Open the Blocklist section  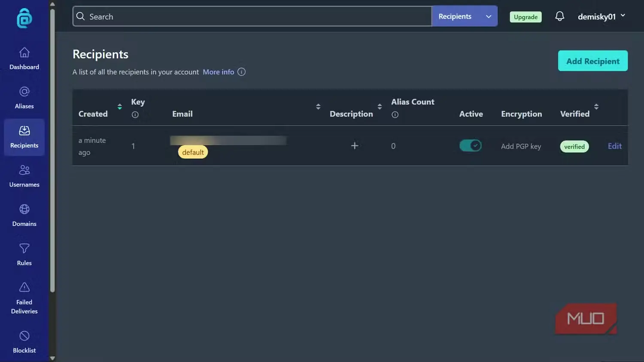click(x=24, y=342)
